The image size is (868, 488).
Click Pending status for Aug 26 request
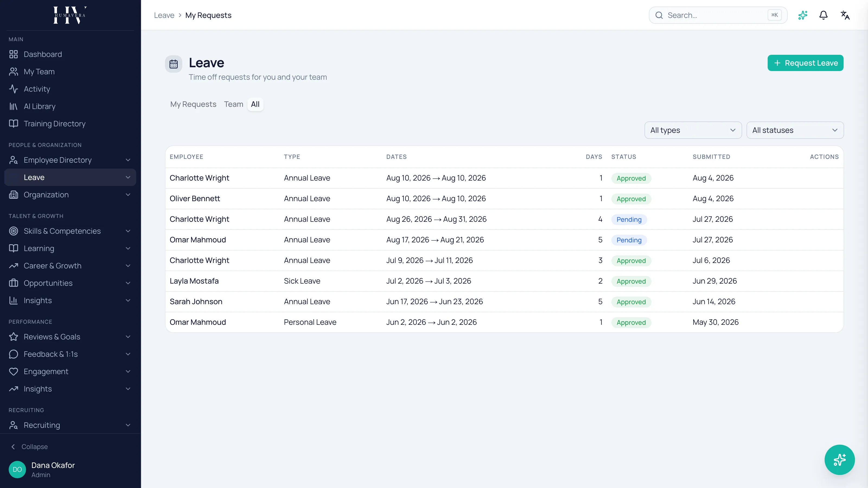(629, 219)
